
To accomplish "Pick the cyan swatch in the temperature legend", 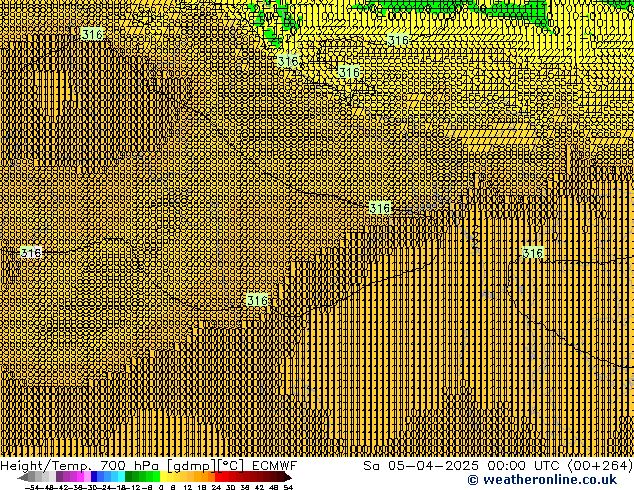I will (121, 477).
